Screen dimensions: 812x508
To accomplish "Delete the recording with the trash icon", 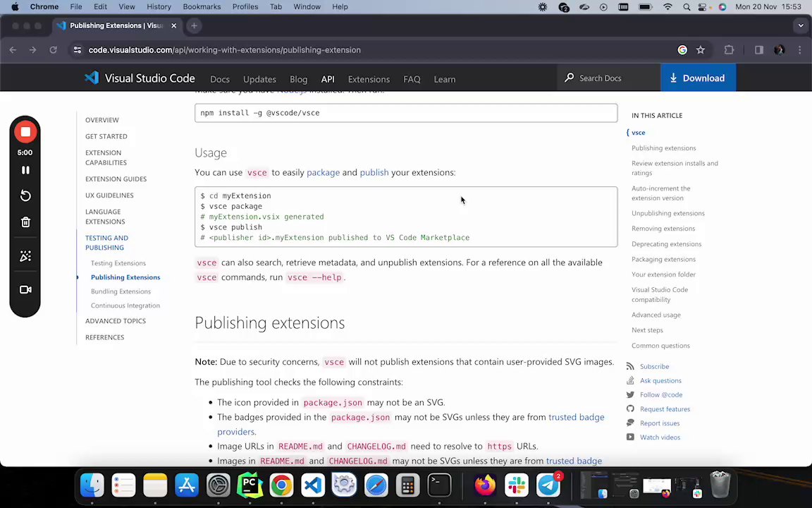I will pos(25,222).
